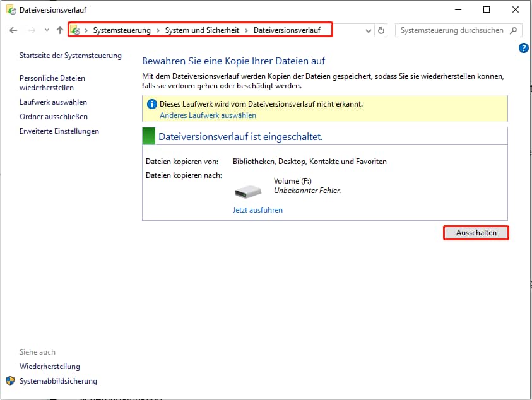
Task: Click the address bar folder icon
Action: [75, 30]
